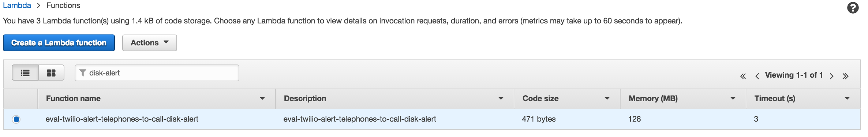Open eval-twilio-alert-telephones-to-call-disk-alert function name
This screenshot has height=137, width=868.
[x=122, y=119]
